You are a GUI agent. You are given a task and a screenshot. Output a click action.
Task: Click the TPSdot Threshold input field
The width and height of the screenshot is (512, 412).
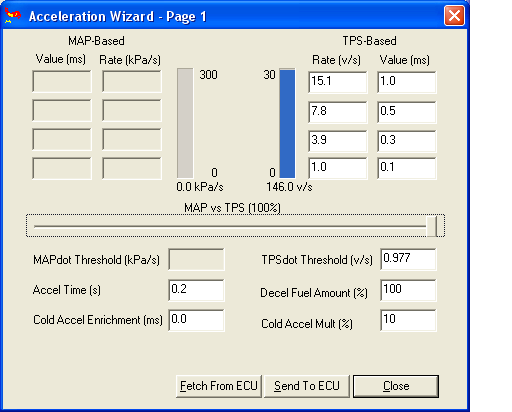[x=408, y=259]
